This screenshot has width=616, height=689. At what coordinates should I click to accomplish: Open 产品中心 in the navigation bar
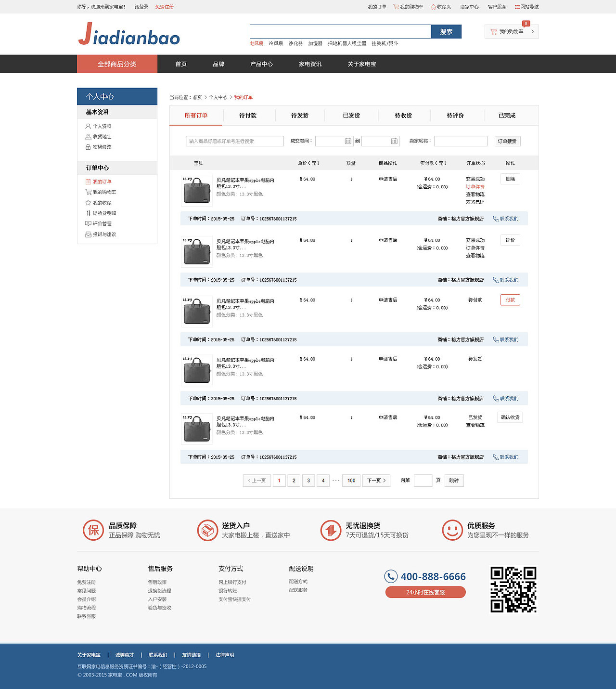tap(261, 64)
